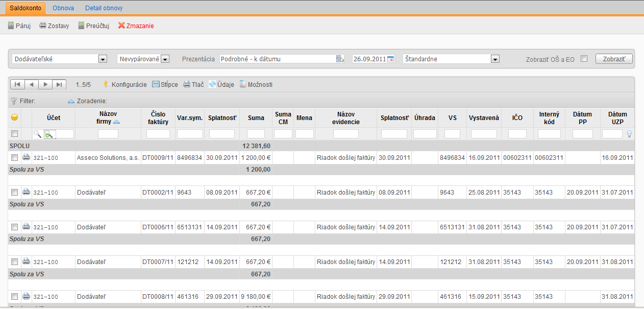This screenshot has height=309, width=644.
Task: Go to the first page of records
Action: click(17, 84)
